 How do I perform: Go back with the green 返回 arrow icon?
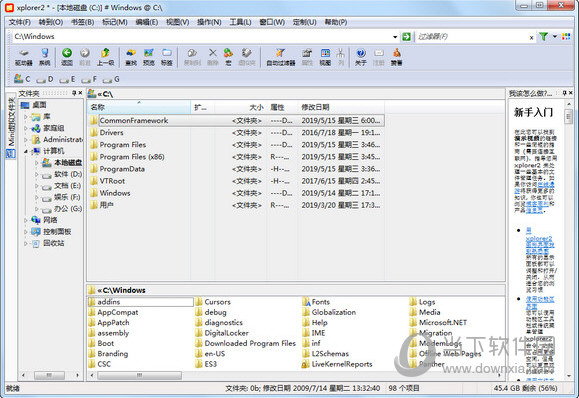pos(67,57)
